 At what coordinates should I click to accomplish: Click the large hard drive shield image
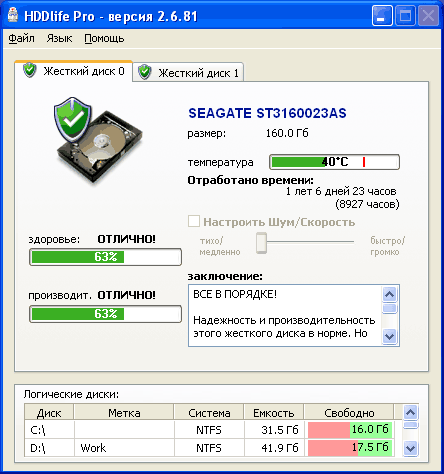click(98, 140)
